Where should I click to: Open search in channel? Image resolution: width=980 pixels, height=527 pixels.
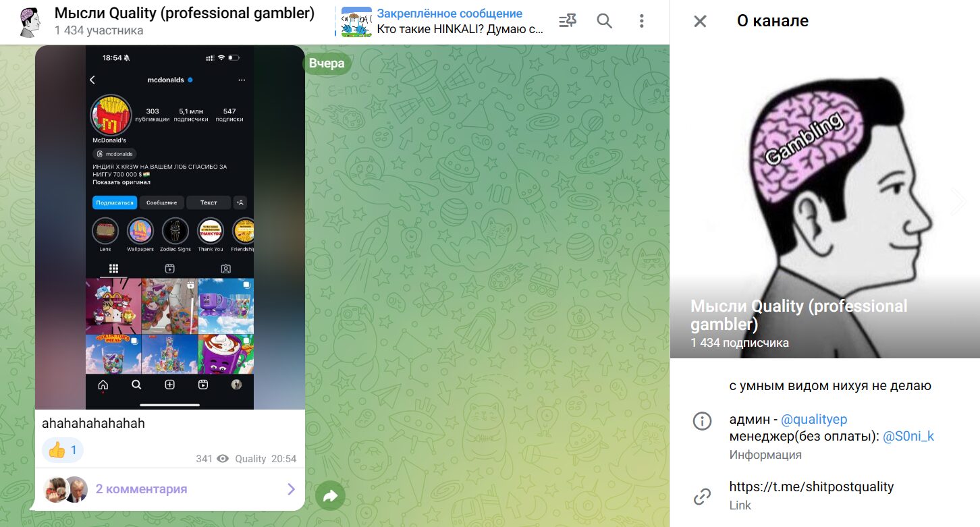click(605, 22)
